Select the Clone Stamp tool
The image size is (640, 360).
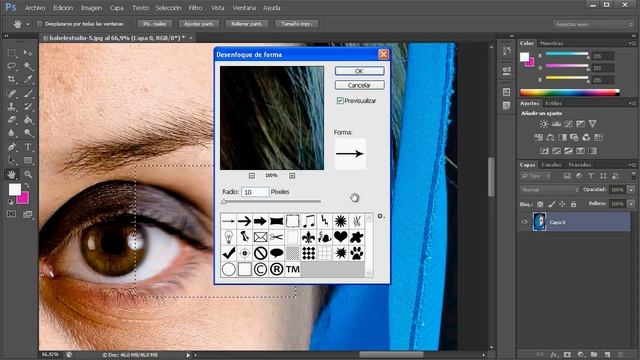click(x=11, y=107)
